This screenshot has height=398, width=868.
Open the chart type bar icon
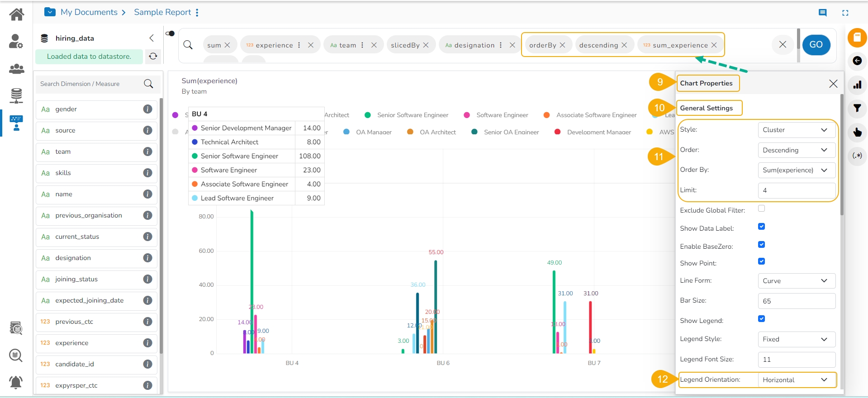[857, 85]
